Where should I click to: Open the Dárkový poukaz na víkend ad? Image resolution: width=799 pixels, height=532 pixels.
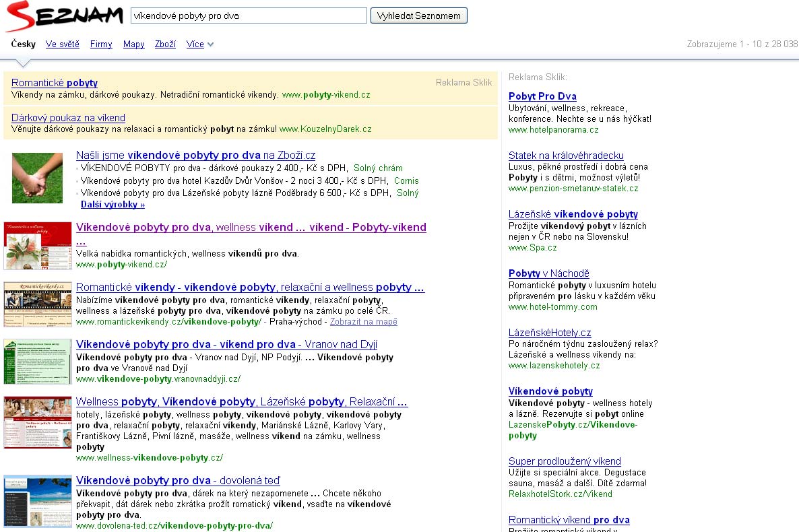click(x=68, y=117)
